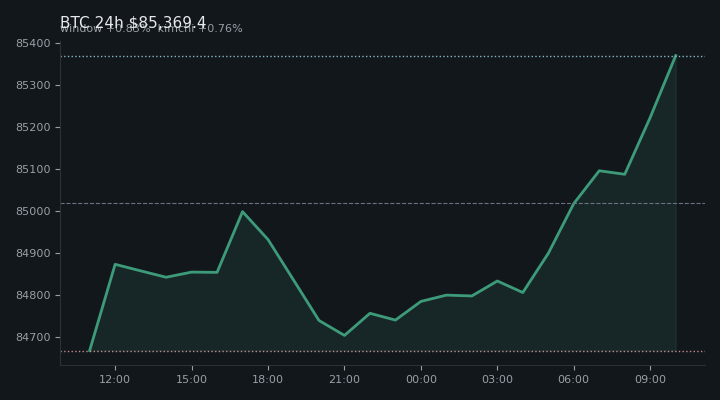Screen dimensions: 720x400
Task: Select the 85200 y-axis label
Action: [33, 127]
